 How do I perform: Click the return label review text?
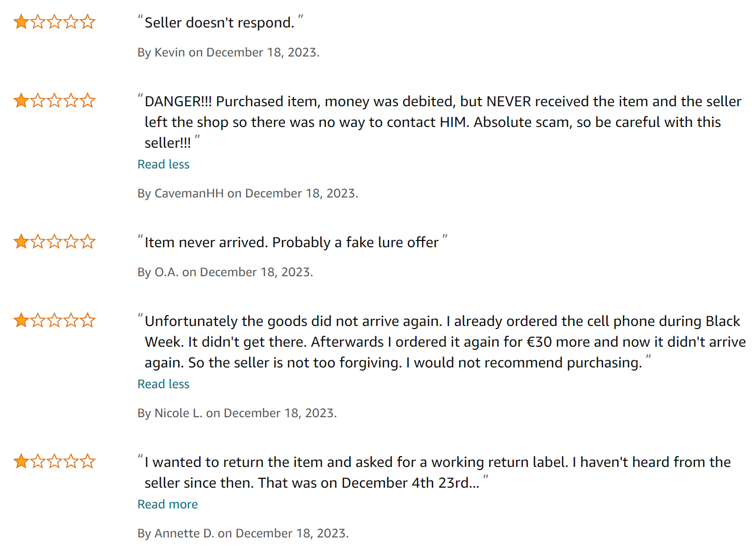437,472
